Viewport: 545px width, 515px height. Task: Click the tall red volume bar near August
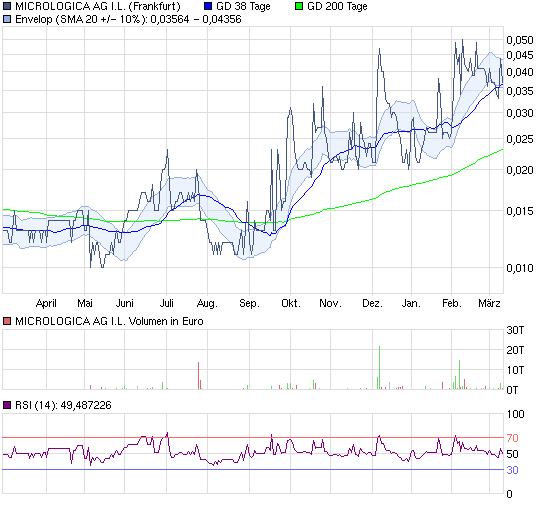(x=198, y=376)
